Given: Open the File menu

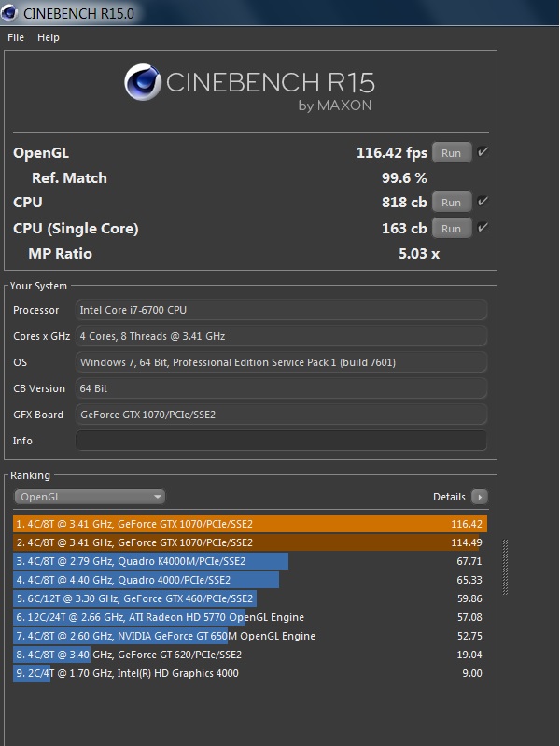Looking at the screenshot, I should (x=16, y=37).
